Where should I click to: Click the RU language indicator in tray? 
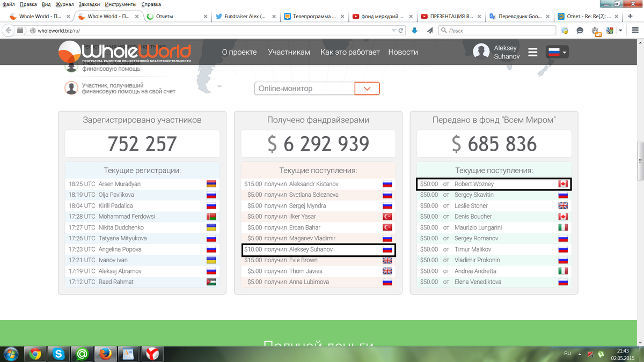click(567, 354)
